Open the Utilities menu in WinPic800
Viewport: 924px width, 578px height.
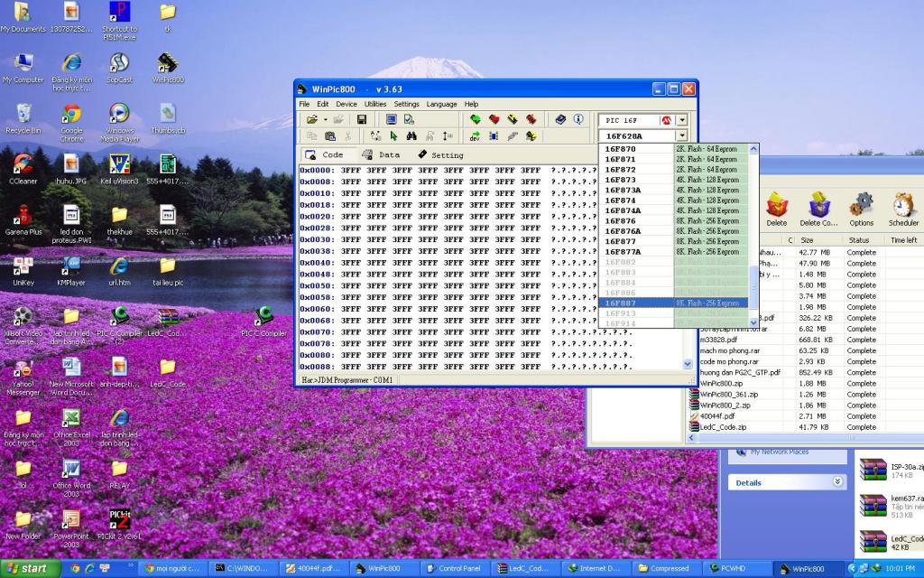tap(374, 104)
